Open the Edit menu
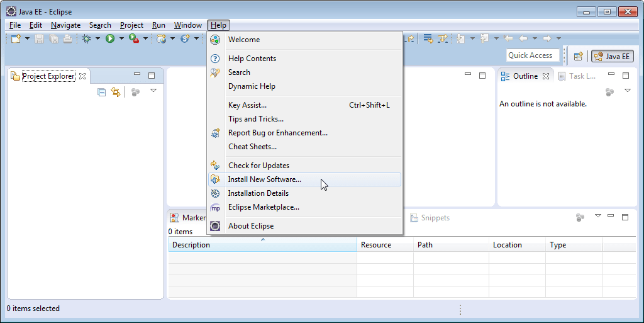 click(36, 25)
